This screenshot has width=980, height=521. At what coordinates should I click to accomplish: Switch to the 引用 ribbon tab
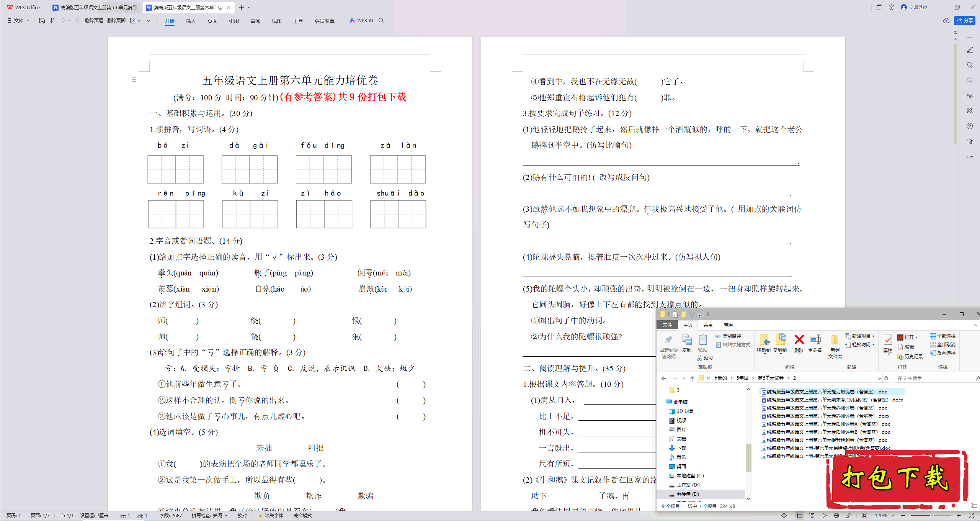[234, 21]
